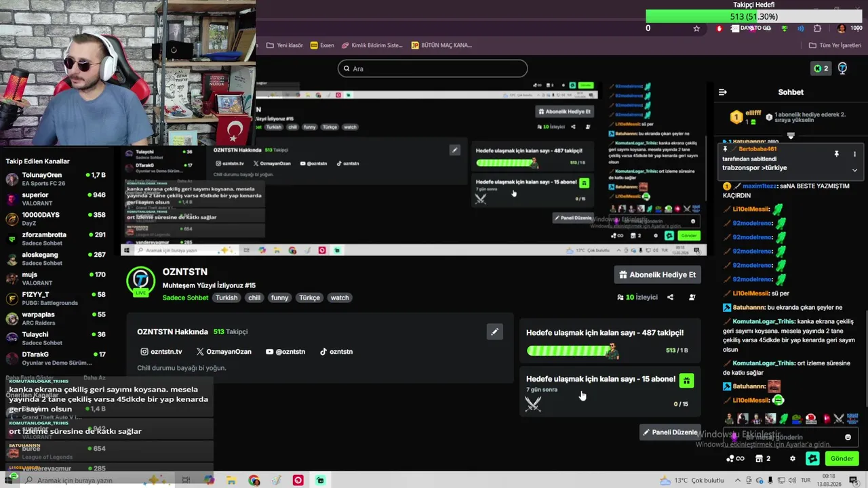868x488 pixels.
Task: Expand the gift leaderboard handle below elllfff
Action: pos(791,136)
